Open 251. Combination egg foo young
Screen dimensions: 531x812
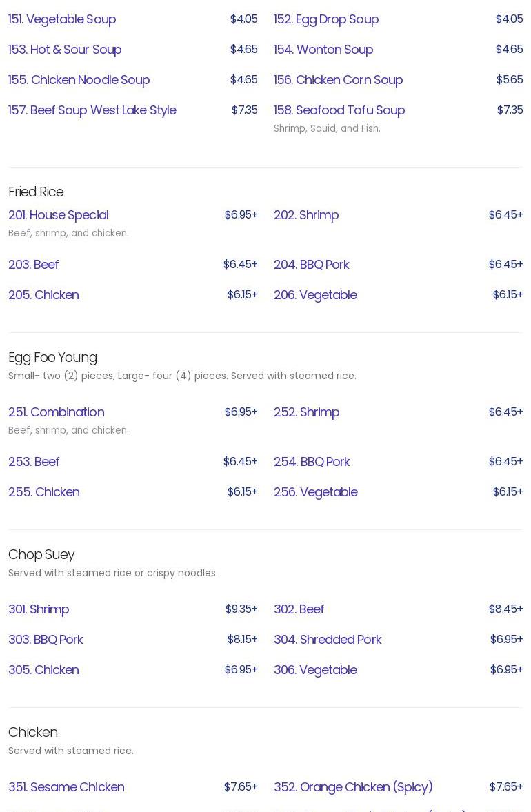click(x=56, y=412)
